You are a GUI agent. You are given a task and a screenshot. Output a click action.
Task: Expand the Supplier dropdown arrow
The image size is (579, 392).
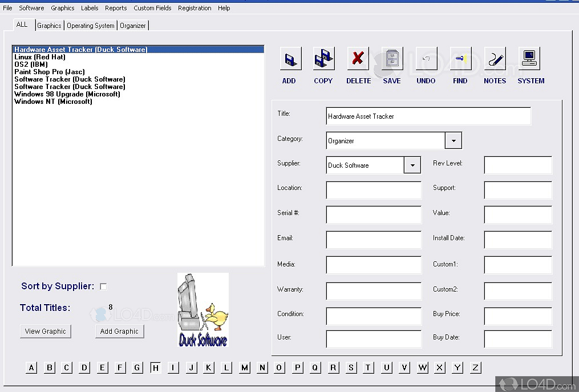point(412,165)
